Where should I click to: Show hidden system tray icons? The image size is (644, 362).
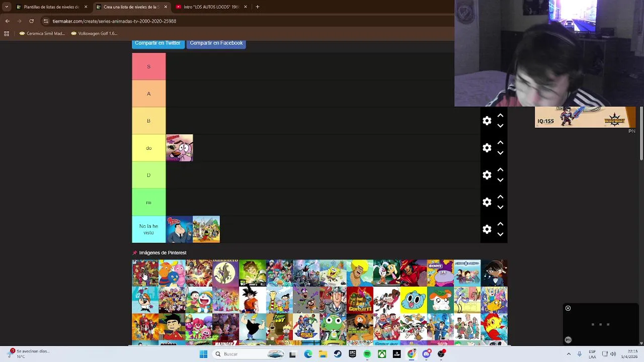pyautogui.click(x=569, y=354)
